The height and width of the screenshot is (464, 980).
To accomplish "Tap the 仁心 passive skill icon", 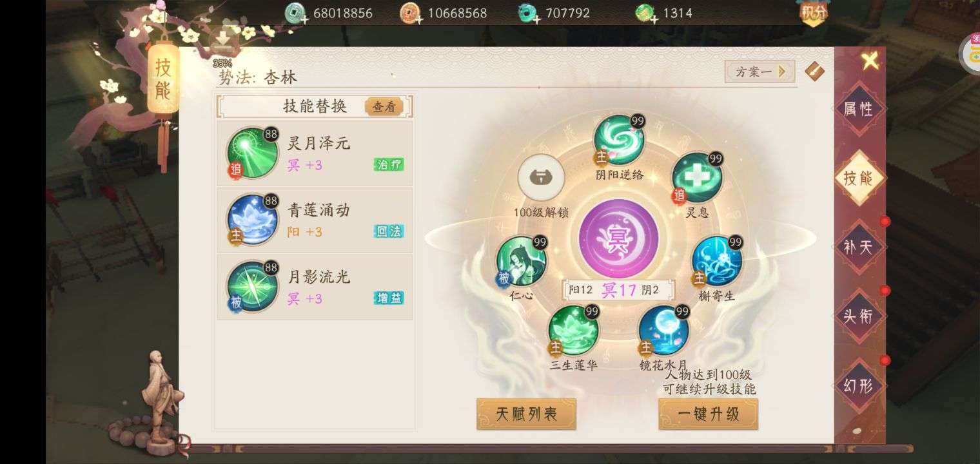I will (x=521, y=261).
